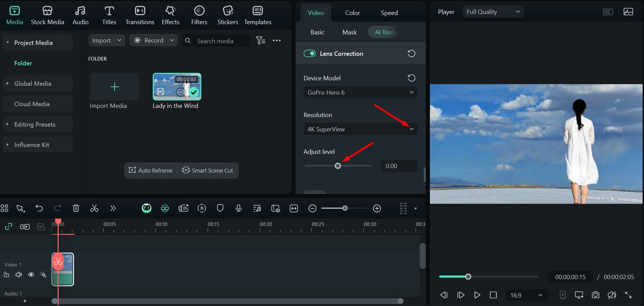The width and height of the screenshot is (644, 306).
Task: Click the Import Media tile
Action: coord(115,86)
